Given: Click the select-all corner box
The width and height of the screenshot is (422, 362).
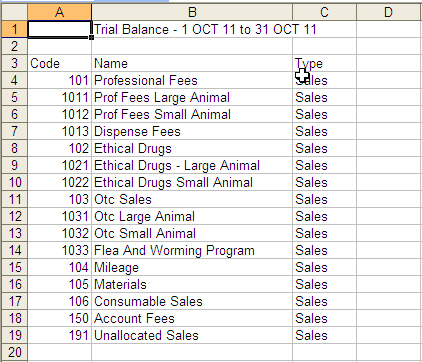Looking at the screenshot, I should click(14, 12).
